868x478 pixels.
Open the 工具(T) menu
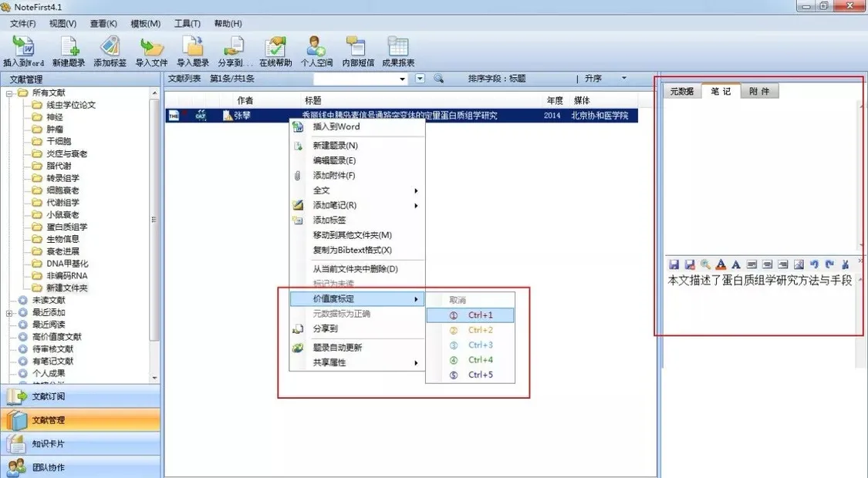coord(187,23)
